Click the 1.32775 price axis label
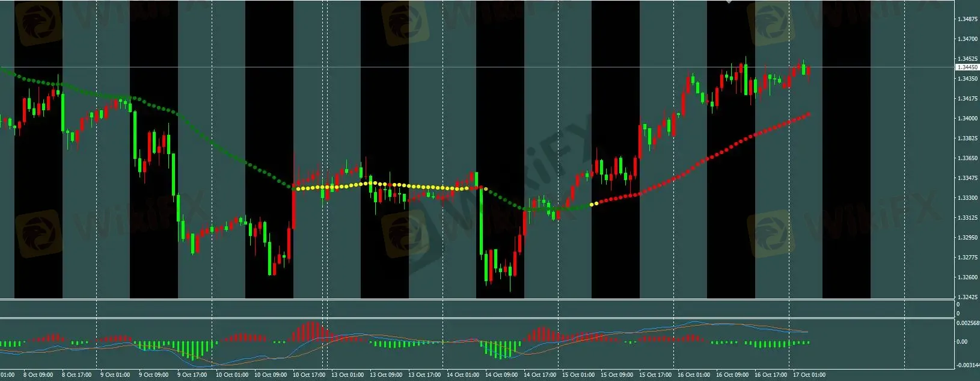The width and height of the screenshot is (980, 381). click(967, 258)
